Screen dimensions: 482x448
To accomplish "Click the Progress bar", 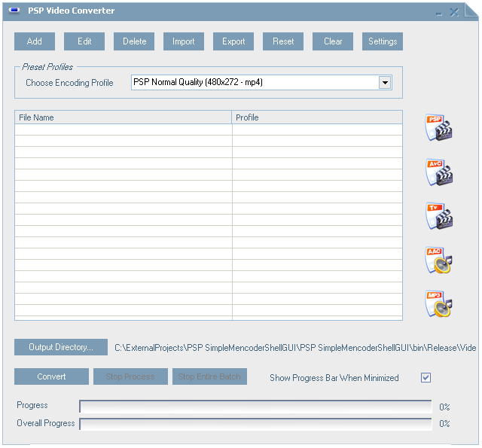I will tap(255, 407).
